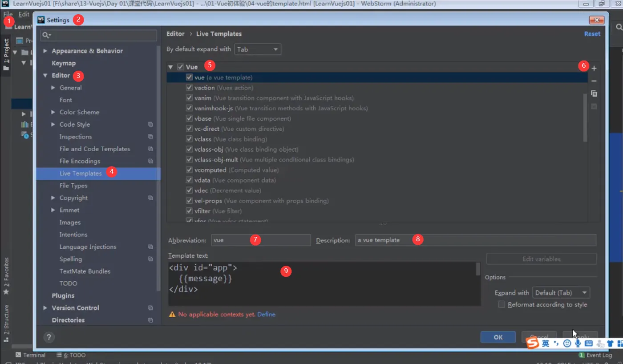Screen dimensions: 623x364
Task: Open the Sogou emoji smiley panel
Action: (567, 343)
